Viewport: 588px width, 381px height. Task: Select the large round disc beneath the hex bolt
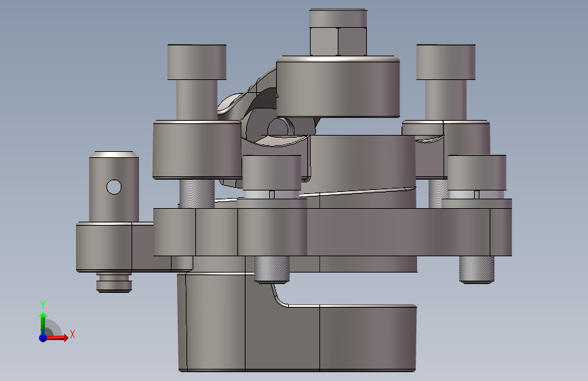click(338, 87)
